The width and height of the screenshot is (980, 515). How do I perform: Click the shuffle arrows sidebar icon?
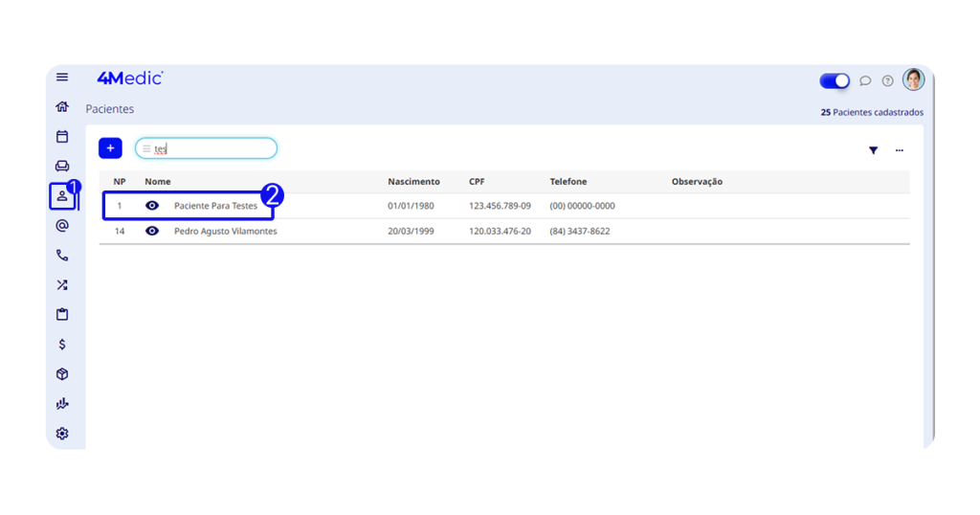[62, 285]
